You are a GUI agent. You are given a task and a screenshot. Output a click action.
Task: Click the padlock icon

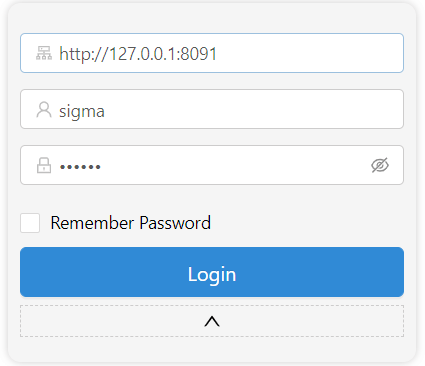pos(44,165)
